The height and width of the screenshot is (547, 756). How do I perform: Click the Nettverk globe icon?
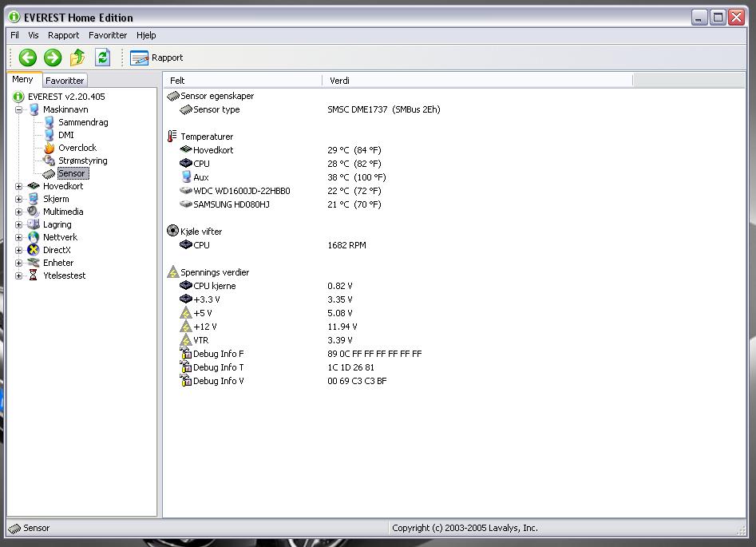(34, 237)
